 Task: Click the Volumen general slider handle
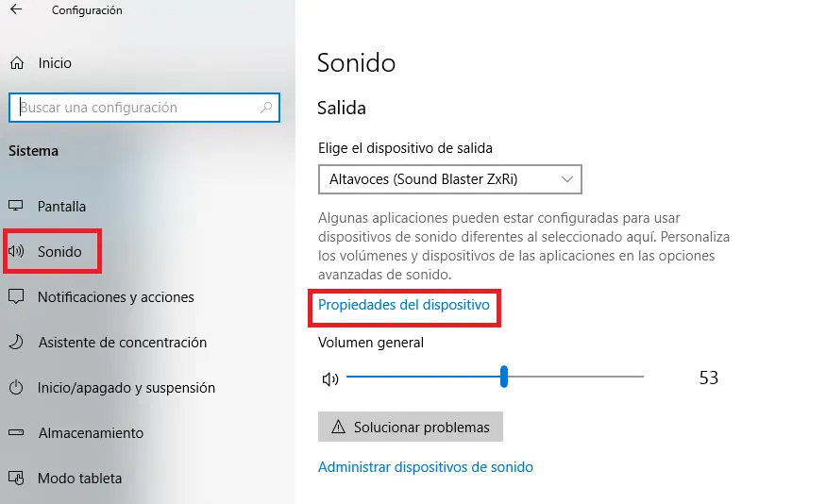504,378
